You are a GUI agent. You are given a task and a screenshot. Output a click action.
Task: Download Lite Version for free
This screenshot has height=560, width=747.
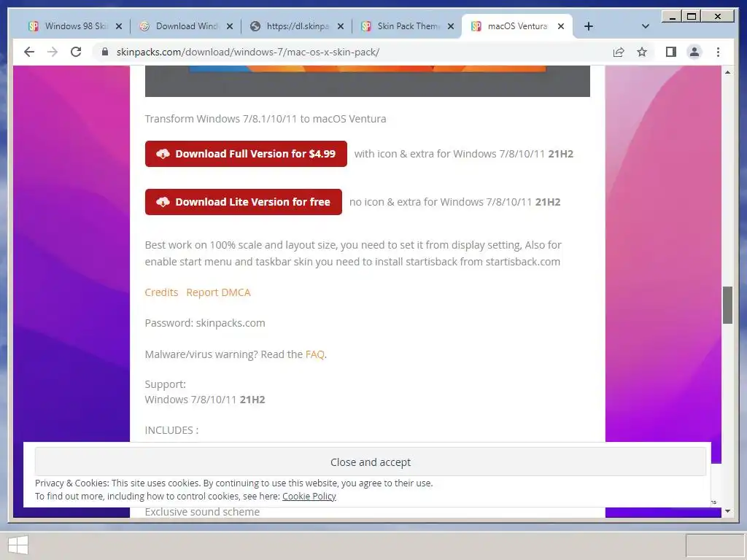[244, 202]
